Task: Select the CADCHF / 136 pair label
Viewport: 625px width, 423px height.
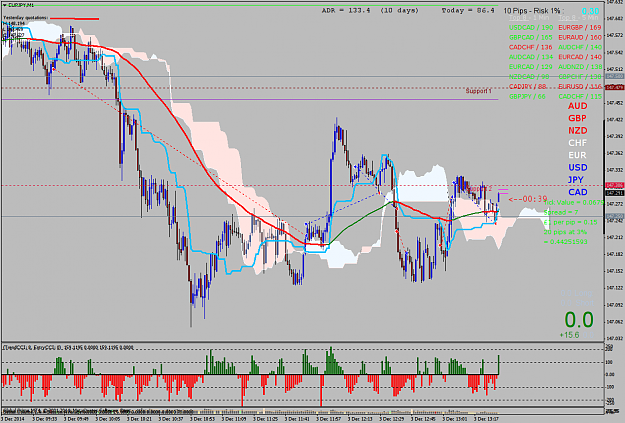Action: tap(531, 47)
